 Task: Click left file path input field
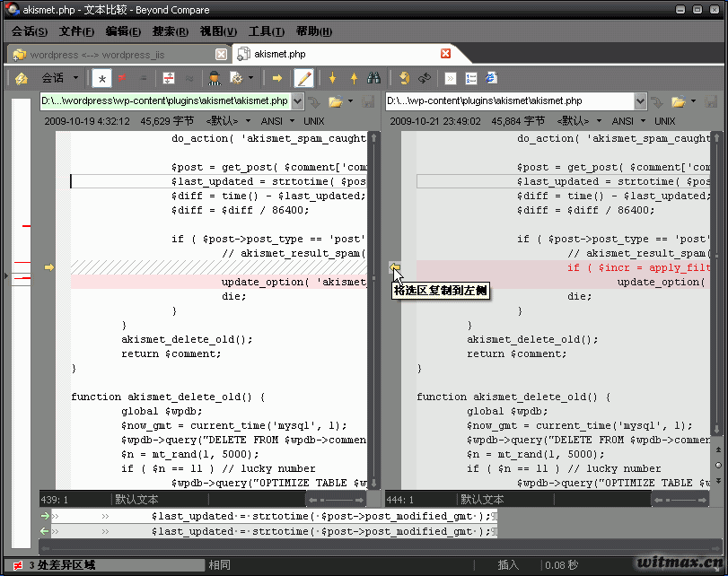point(166,100)
